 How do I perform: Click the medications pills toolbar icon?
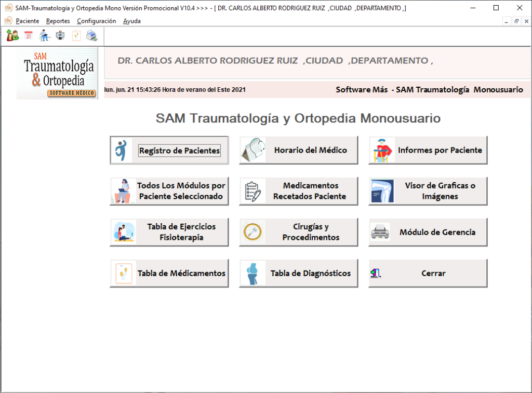coord(76,36)
